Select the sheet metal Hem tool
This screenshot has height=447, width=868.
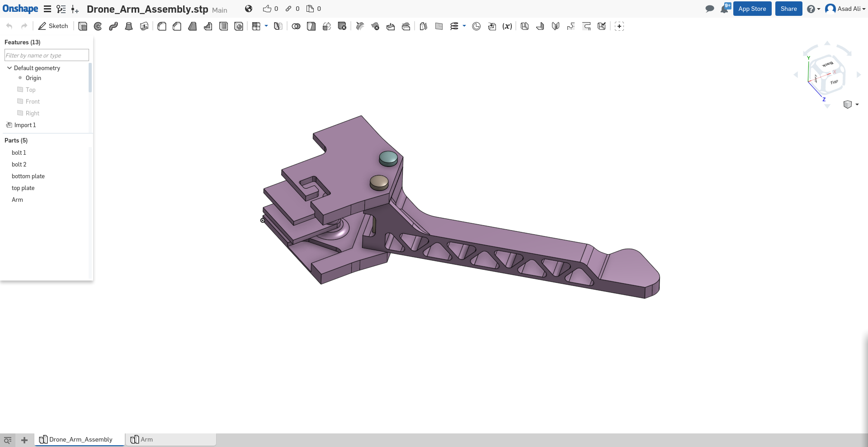pyautogui.click(x=556, y=26)
